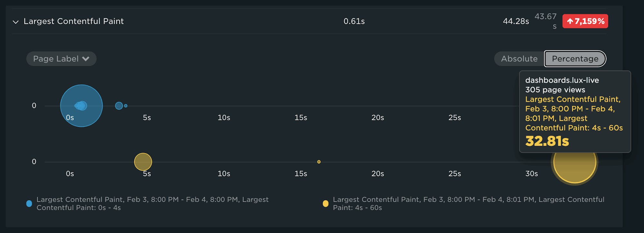Viewport: 644px width, 233px height.
Task: Click the dashboards.lux-live tooltip box
Action: click(575, 111)
